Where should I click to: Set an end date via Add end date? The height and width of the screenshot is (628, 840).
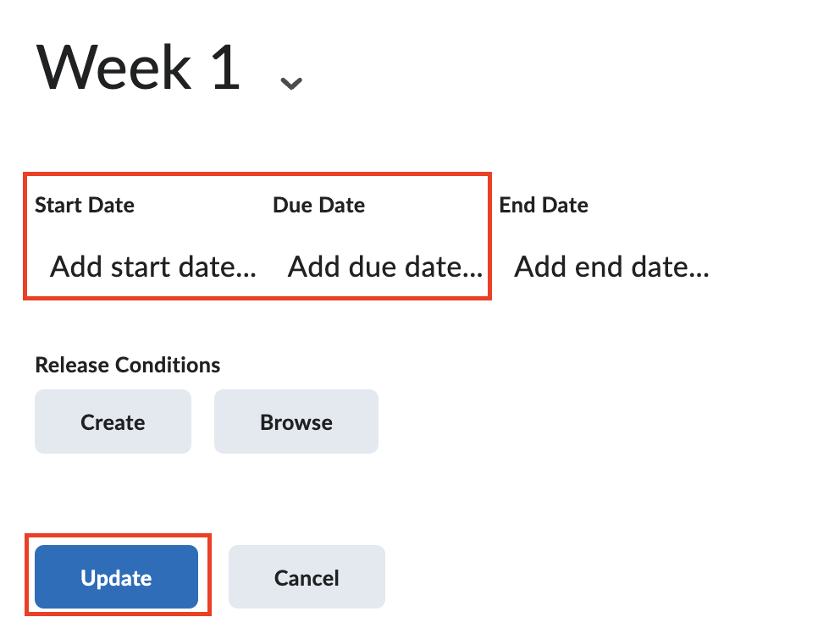click(x=611, y=267)
